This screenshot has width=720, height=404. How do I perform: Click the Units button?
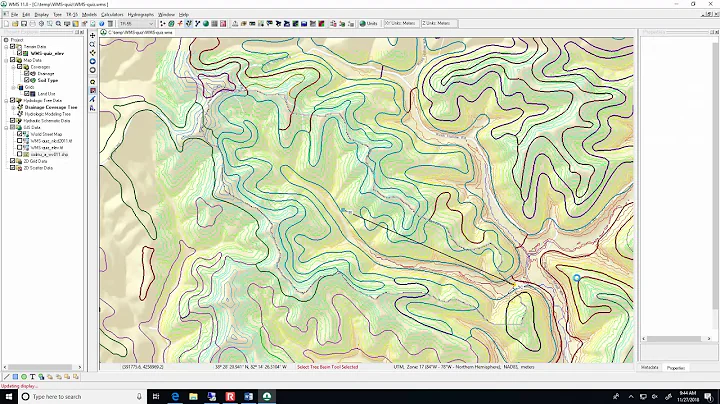pyautogui.click(x=369, y=23)
